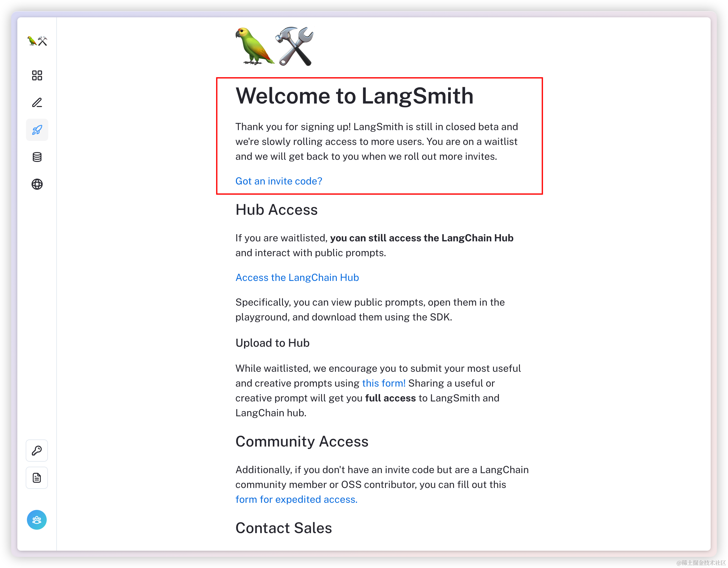Viewport: 728px width, 568px height.
Task: Click the 'Hub Access' heading
Action: pos(276,210)
